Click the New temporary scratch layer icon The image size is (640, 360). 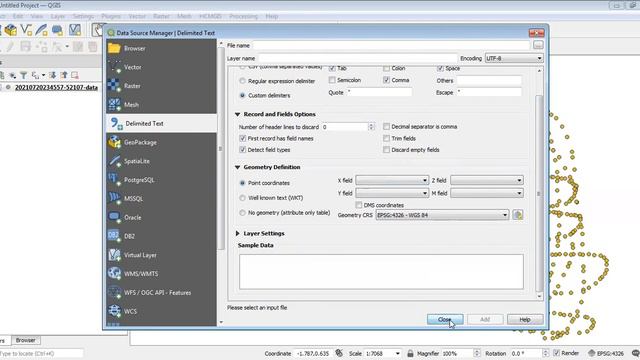pyautogui.click(x=57, y=30)
